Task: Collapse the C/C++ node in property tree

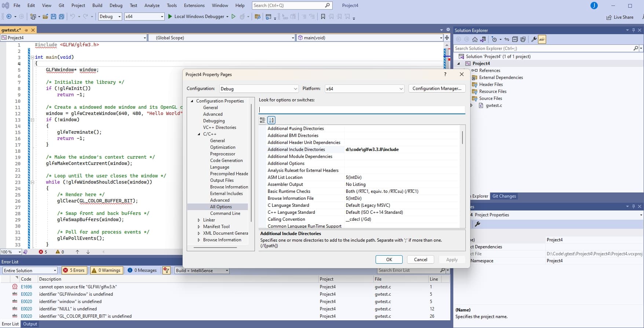Action: click(199, 134)
